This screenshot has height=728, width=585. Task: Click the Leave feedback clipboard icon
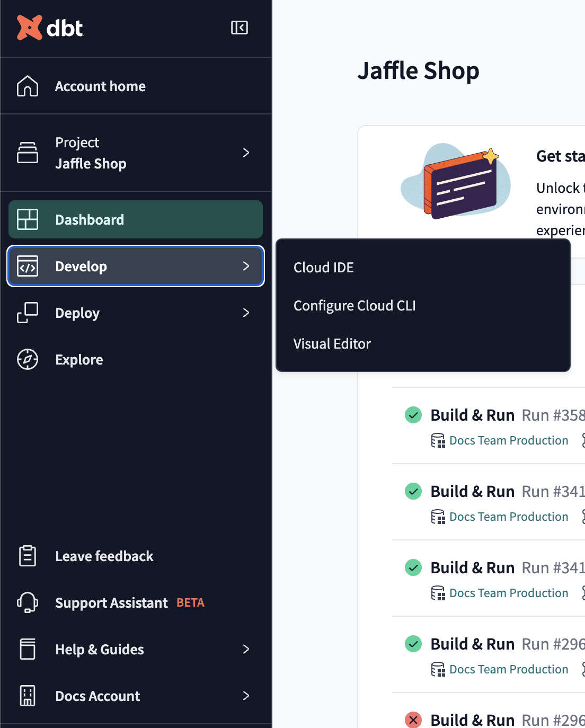click(x=28, y=556)
